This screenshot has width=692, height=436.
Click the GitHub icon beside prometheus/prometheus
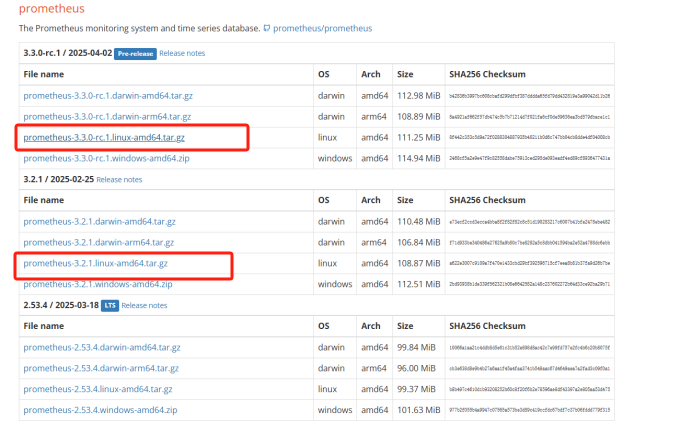[267, 28]
